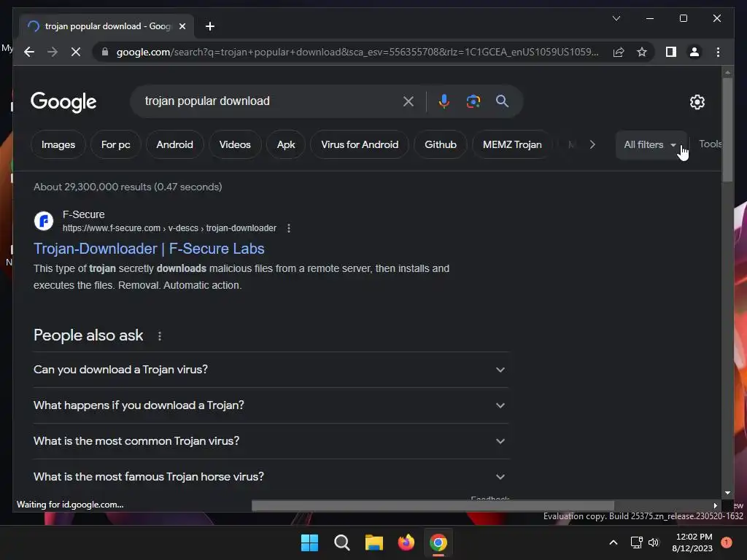Go to Google homepage via logo
Screen dimensions: 747x560
[63, 102]
